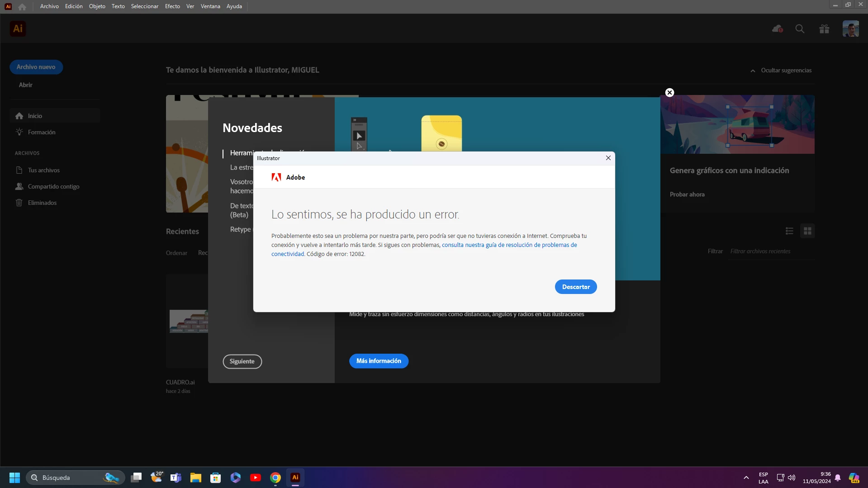Open Microsoft Teams from taskbar
Screen dimensions: 868x488
(x=175, y=478)
